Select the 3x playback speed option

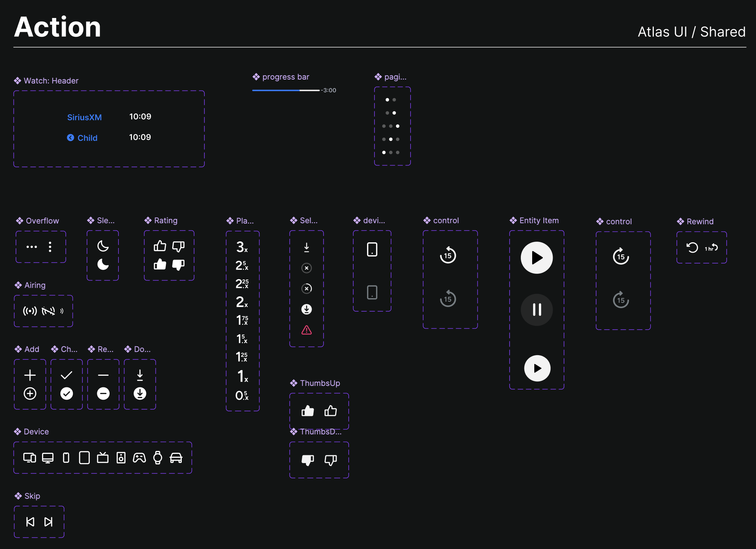[x=242, y=247]
